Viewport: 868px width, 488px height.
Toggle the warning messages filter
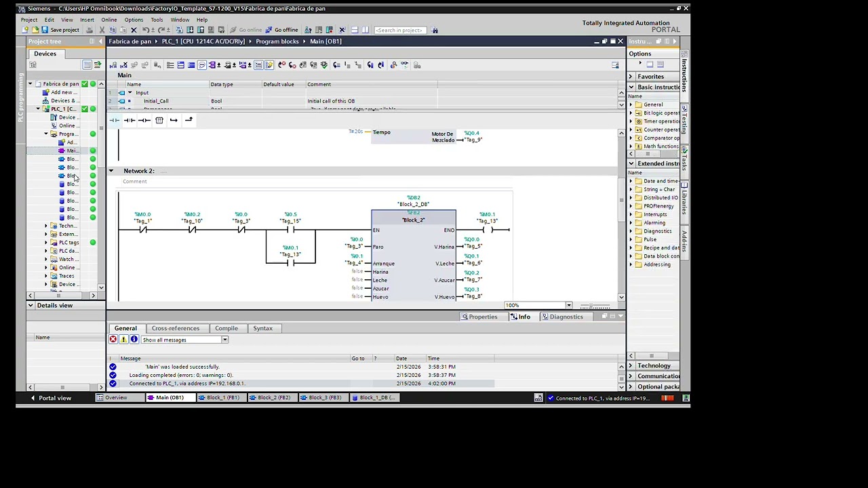tap(123, 340)
